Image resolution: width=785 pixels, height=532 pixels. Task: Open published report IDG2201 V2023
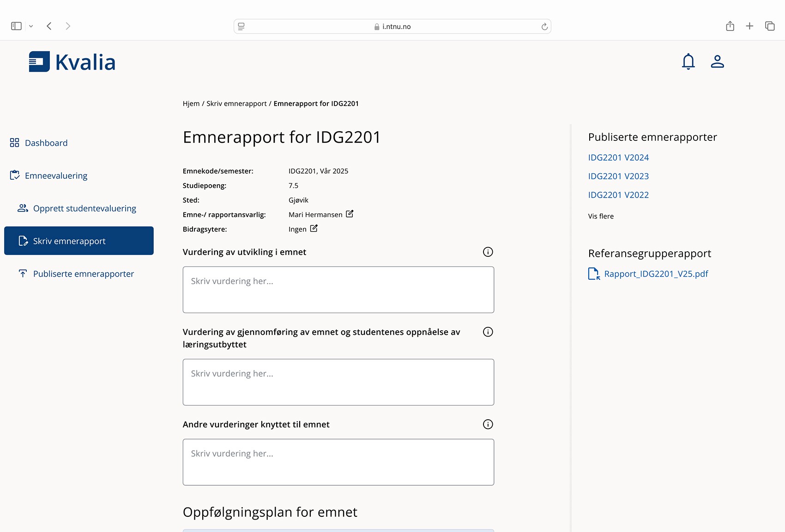click(x=618, y=176)
